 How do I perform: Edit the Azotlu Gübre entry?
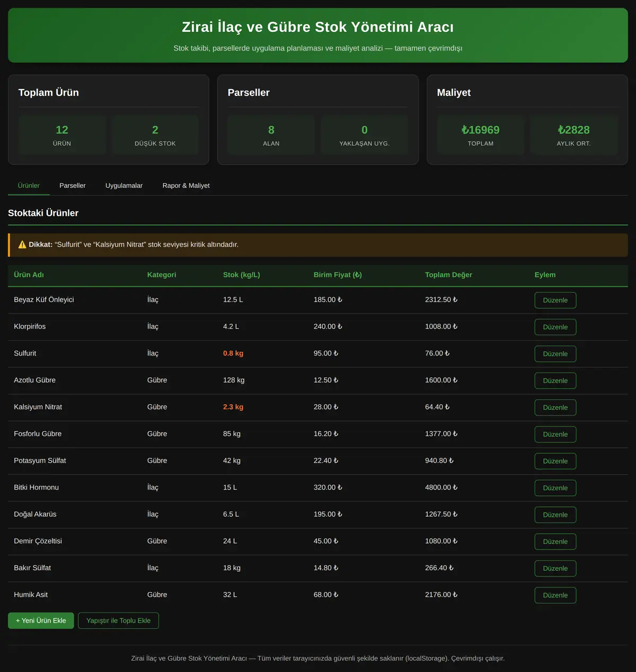coord(555,381)
